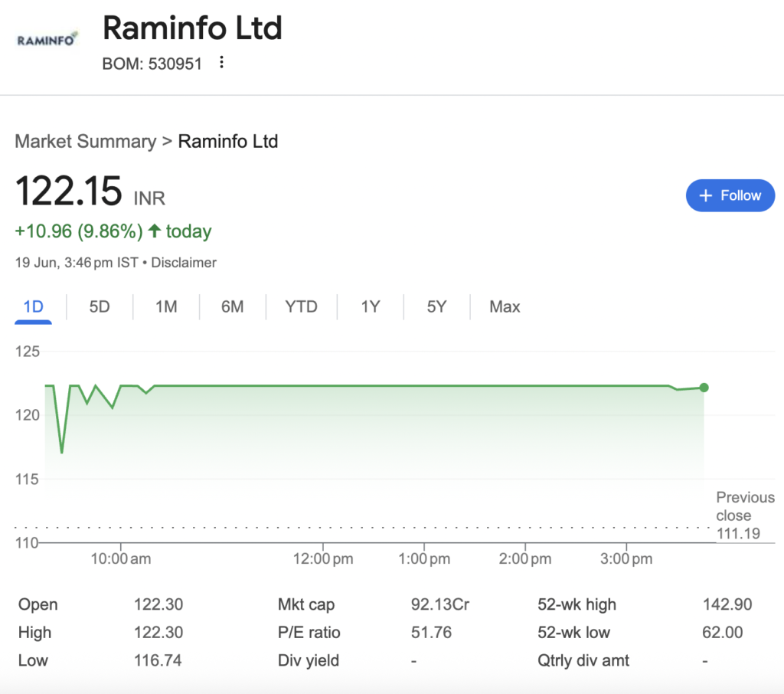Image resolution: width=784 pixels, height=694 pixels.
Task: Show the 5Y chart range
Action: click(436, 306)
